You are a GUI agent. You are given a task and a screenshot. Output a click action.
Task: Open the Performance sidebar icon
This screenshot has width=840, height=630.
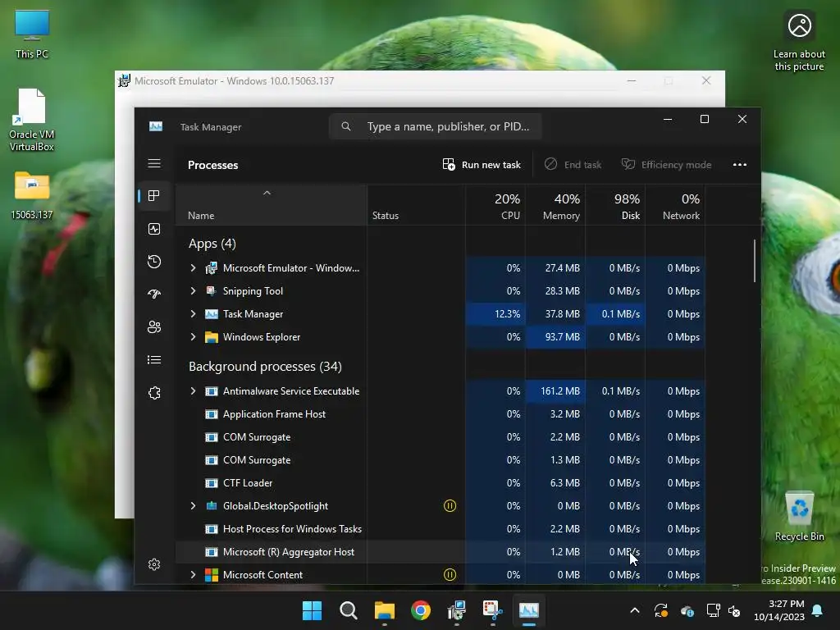pyautogui.click(x=154, y=230)
